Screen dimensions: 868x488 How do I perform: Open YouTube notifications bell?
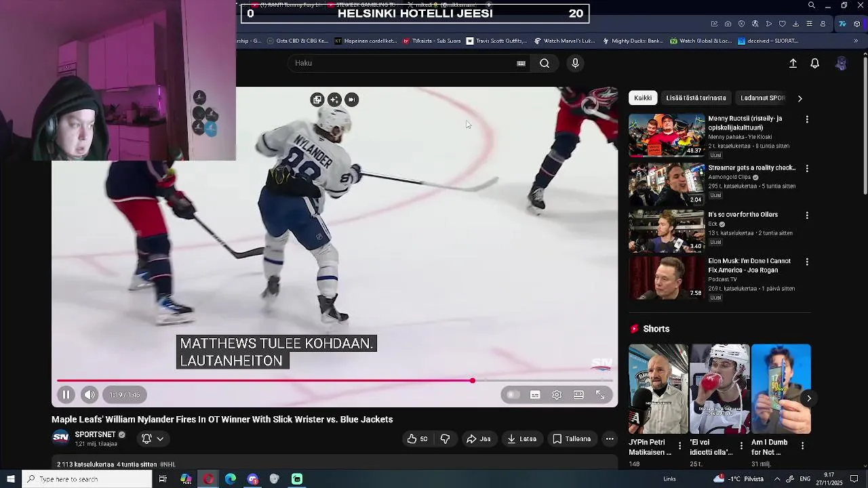815,63
